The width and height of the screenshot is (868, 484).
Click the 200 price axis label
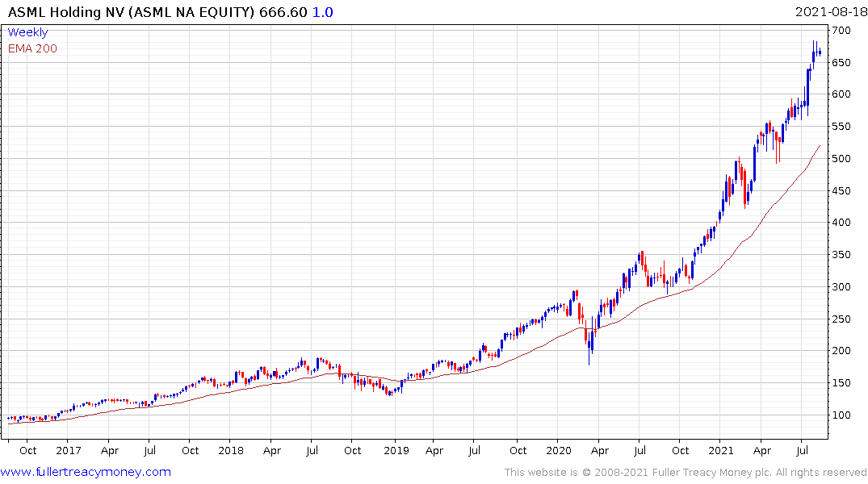[x=841, y=350]
